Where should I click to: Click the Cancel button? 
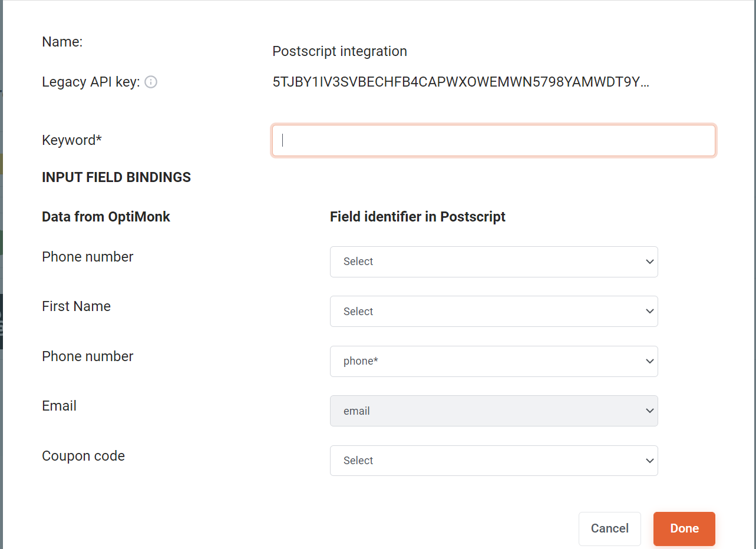(x=610, y=528)
